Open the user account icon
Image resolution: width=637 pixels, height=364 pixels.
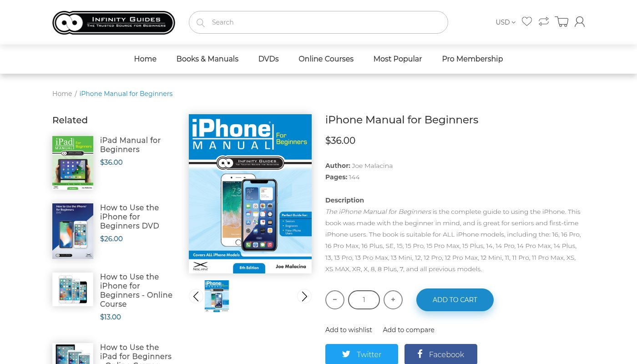coord(580,21)
